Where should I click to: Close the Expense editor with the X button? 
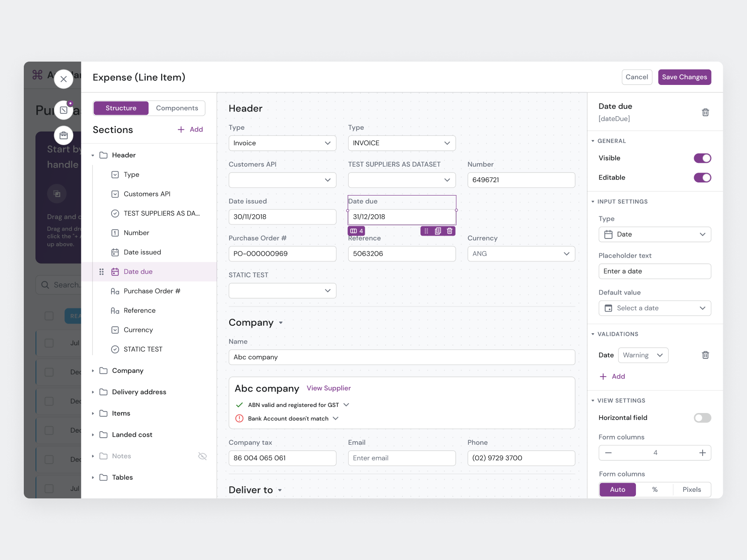[x=63, y=79]
